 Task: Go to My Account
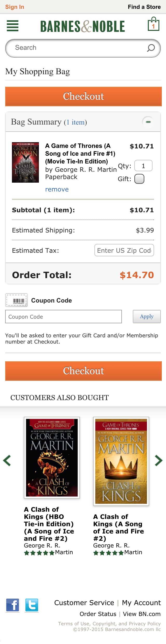tap(141, 602)
